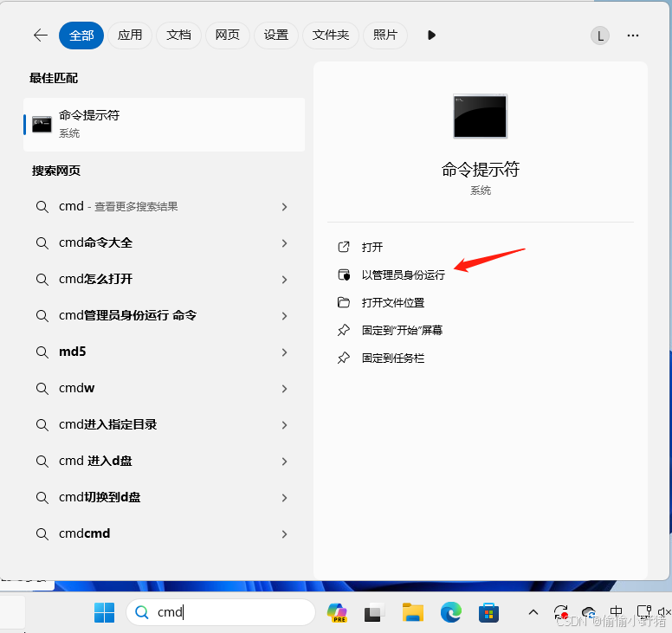Click the sync status tray icon
This screenshot has height=633, width=672.
[561, 612]
